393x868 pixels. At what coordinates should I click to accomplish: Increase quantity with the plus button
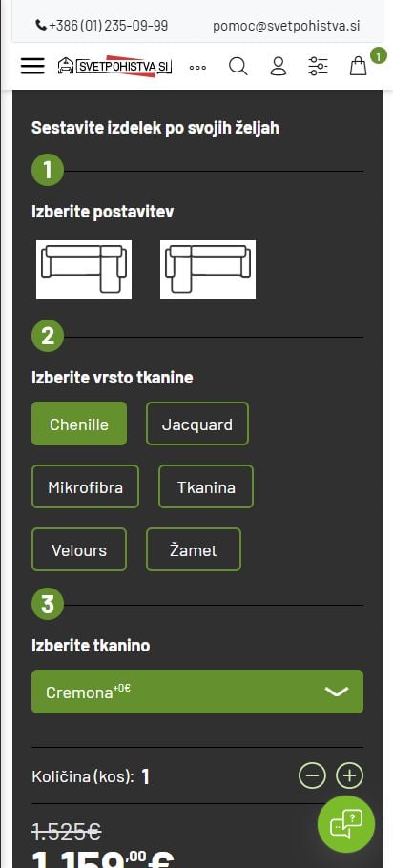click(x=350, y=776)
